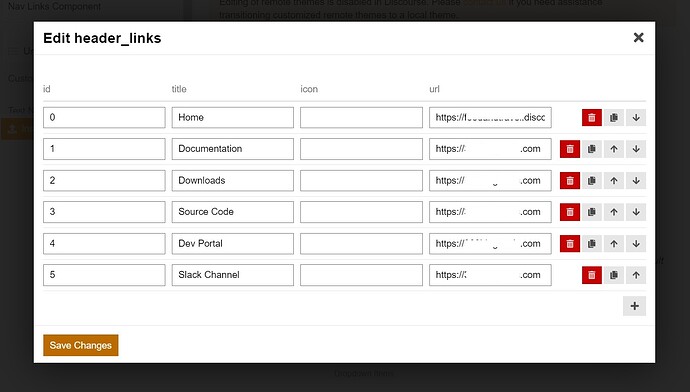Edit the url field in Downloads row
This screenshot has width=690, height=392.
pos(490,180)
